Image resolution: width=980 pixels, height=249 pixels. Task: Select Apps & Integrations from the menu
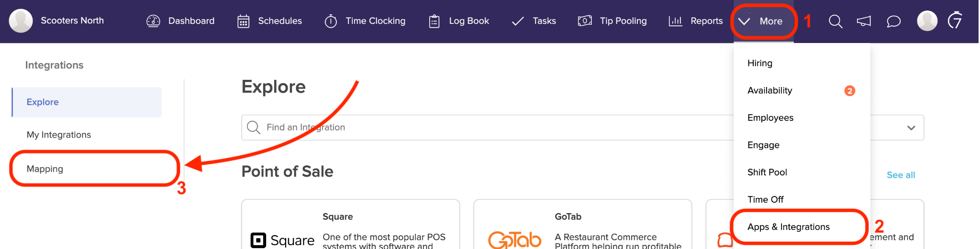tap(788, 227)
